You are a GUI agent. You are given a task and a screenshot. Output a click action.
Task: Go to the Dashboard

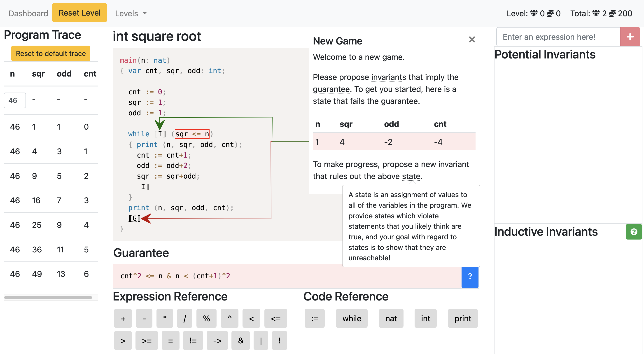[28, 13]
